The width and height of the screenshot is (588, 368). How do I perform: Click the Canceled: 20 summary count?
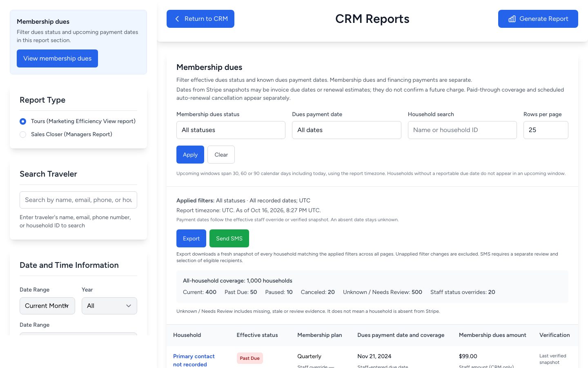[x=318, y=292]
